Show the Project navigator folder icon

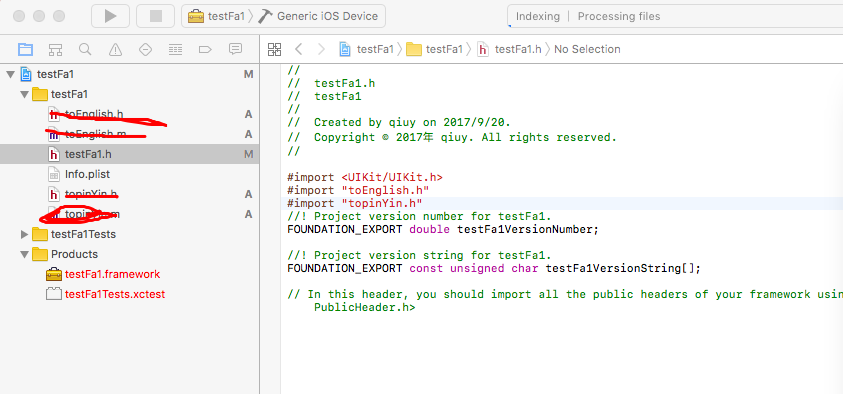(x=25, y=49)
